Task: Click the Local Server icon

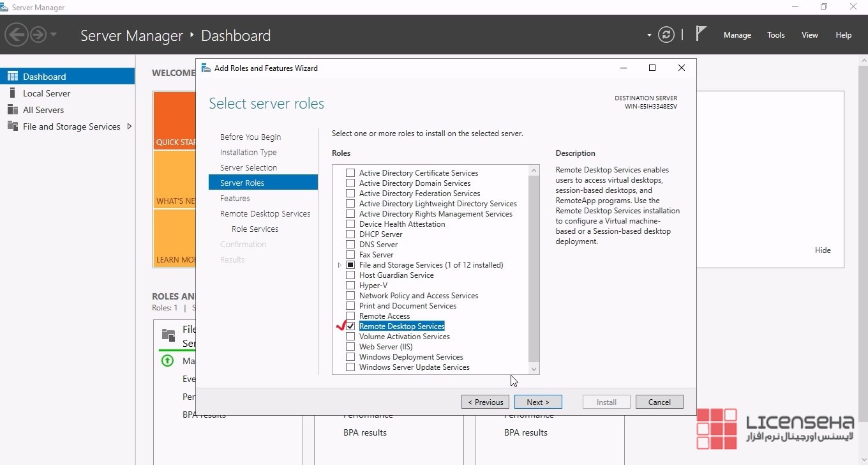Action: pyautogui.click(x=12, y=93)
